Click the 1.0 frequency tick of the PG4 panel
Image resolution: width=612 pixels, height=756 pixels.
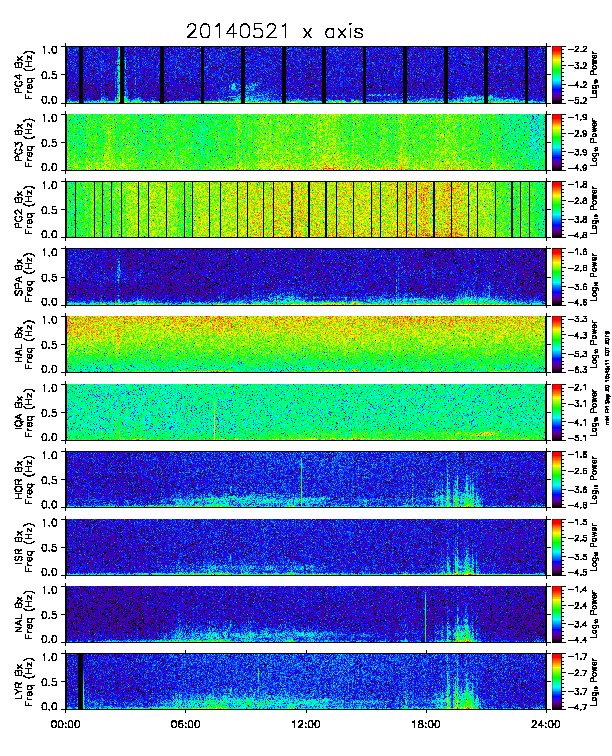[50, 50]
